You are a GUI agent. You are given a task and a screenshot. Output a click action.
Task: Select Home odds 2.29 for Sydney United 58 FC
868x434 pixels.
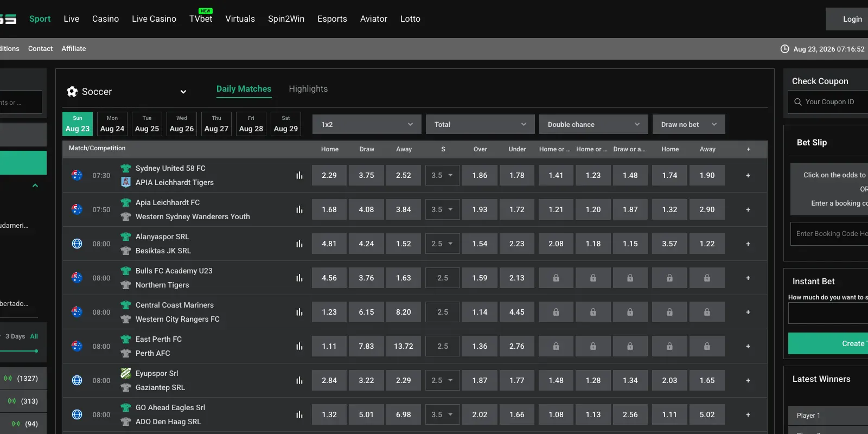point(329,175)
